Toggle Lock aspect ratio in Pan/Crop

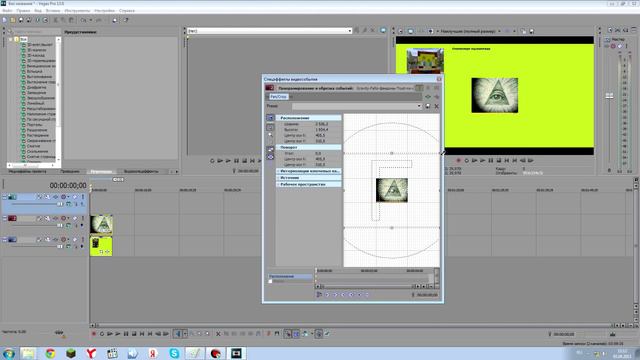click(x=270, y=149)
